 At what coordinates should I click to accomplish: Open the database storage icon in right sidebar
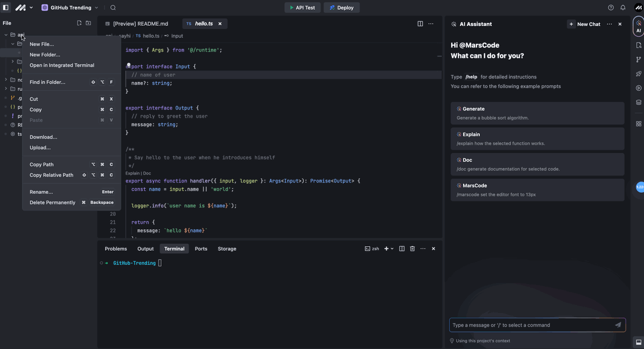[639, 103]
